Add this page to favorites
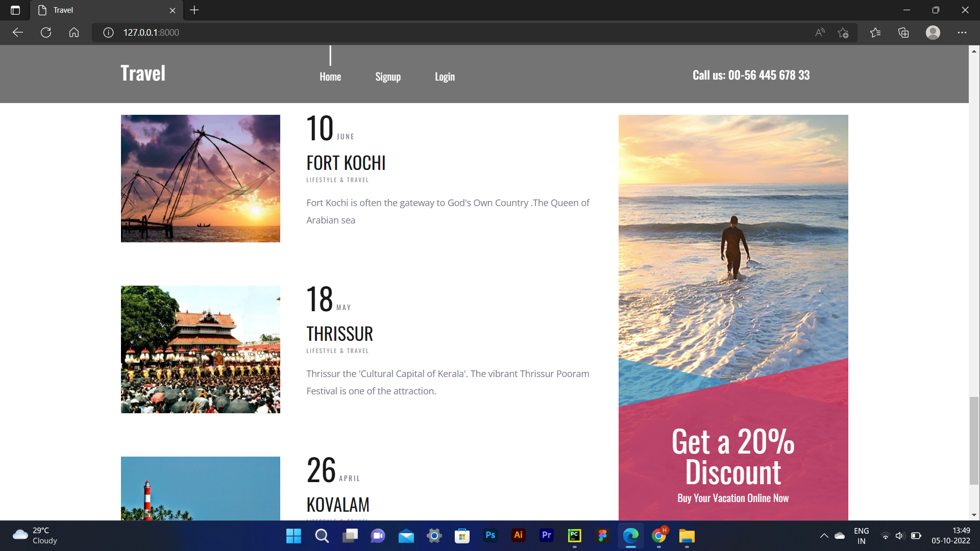The image size is (980, 551). [843, 32]
